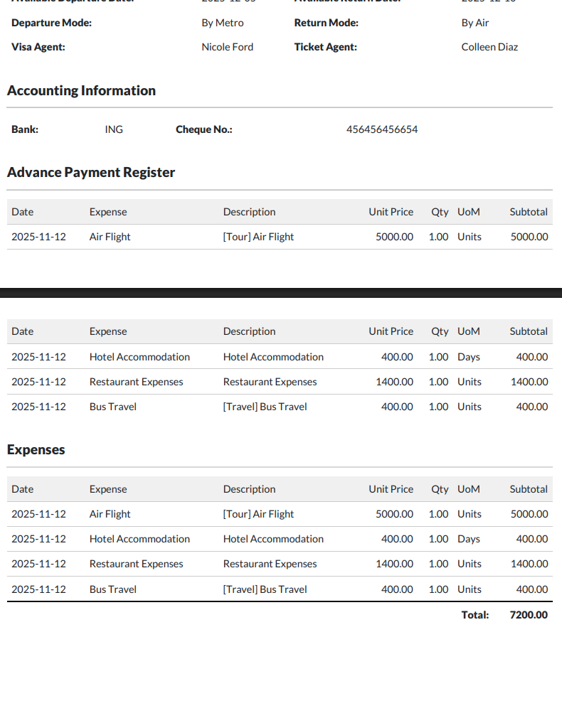Screen dimensions: 562x728
Task: Click the 'Cheque No.:' label
Action: [204, 129]
